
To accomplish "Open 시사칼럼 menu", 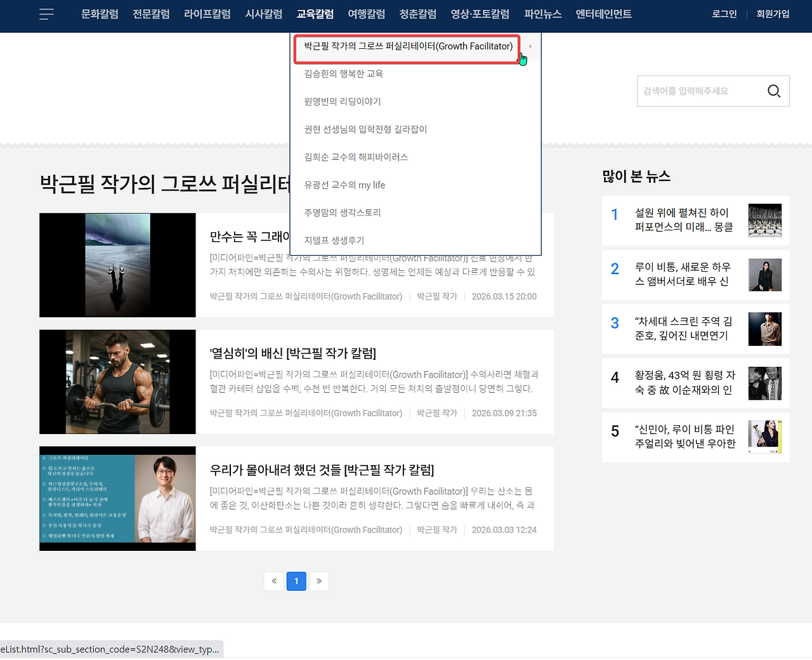I will tap(264, 14).
